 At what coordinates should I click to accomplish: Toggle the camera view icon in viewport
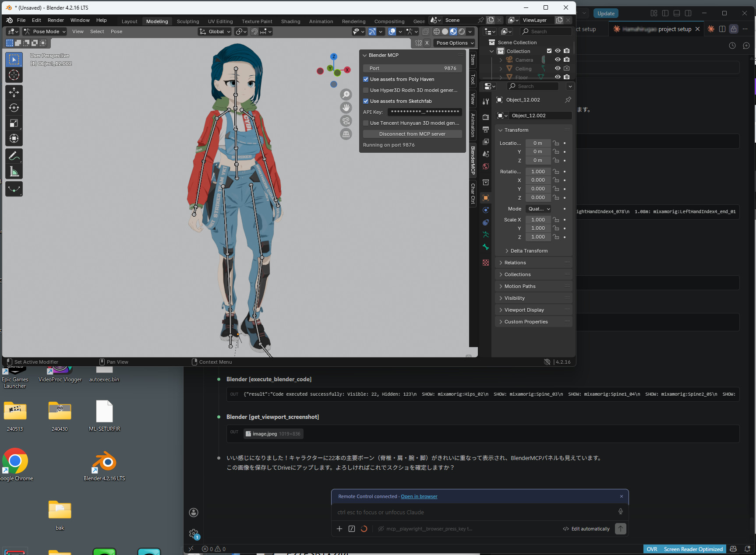(346, 121)
